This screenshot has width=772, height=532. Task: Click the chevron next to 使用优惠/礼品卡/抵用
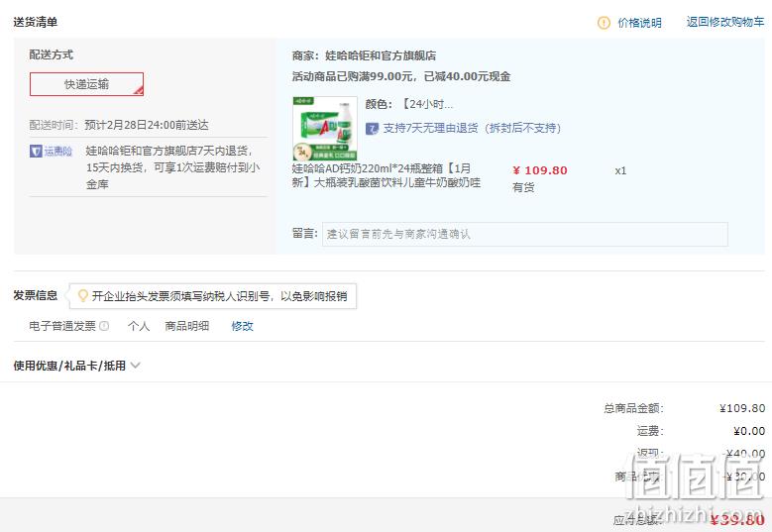point(136,366)
